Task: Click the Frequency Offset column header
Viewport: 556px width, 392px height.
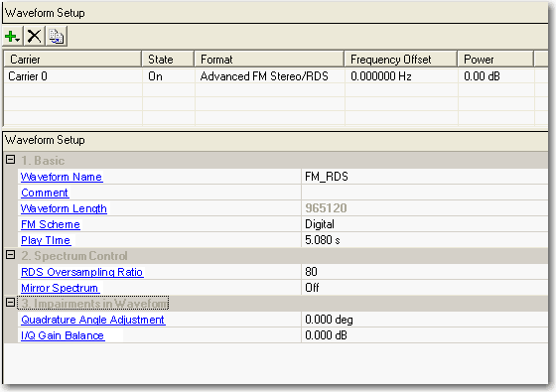Action: [401, 60]
